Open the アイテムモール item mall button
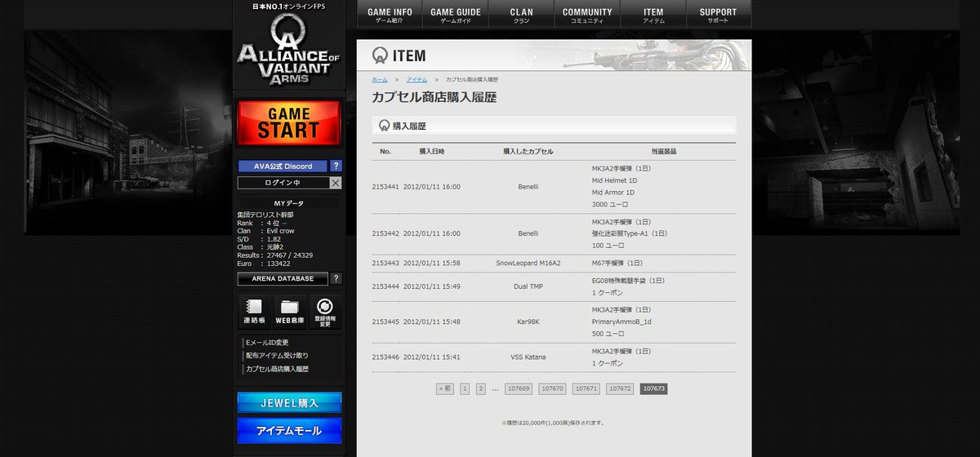Image resolution: width=980 pixels, height=457 pixels. 289,430
